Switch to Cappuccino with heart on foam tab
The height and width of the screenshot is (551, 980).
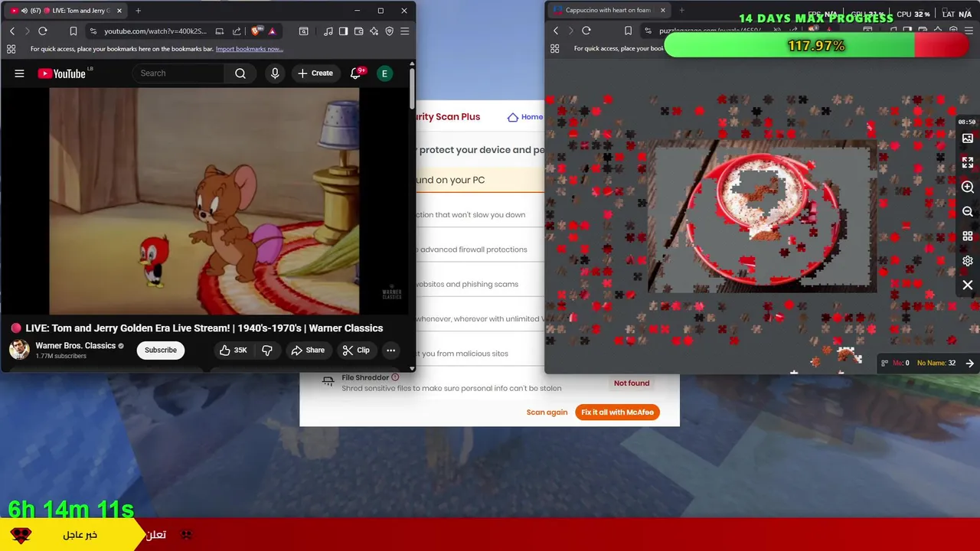coord(608,10)
